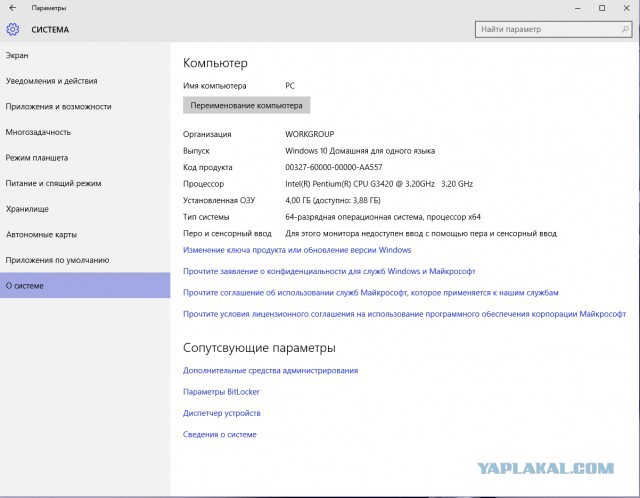Viewport: 640px width, 498px height.
Task: Click the computer name value PC
Action: pos(290,86)
